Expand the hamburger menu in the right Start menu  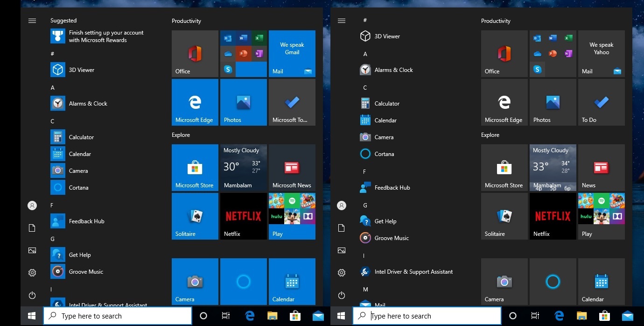342,21
